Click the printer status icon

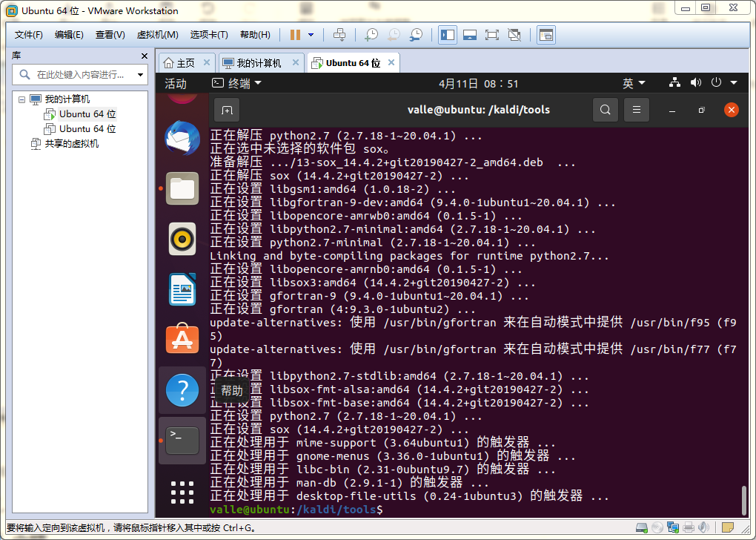coord(689,527)
